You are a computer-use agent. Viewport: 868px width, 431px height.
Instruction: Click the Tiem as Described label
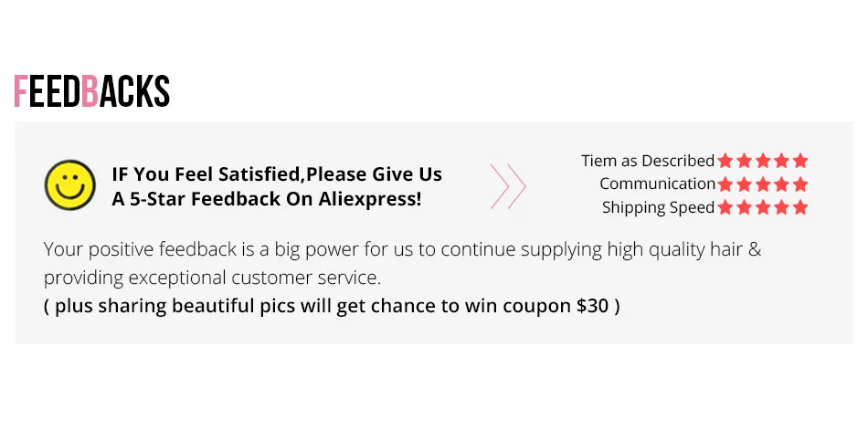648,161
